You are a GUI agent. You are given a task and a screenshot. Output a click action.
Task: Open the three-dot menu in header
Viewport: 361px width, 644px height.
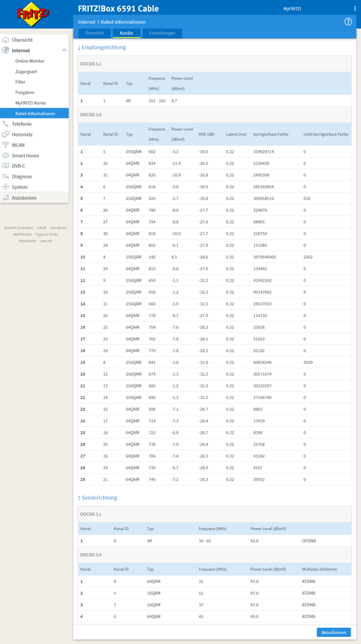pyautogui.click(x=355, y=8)
